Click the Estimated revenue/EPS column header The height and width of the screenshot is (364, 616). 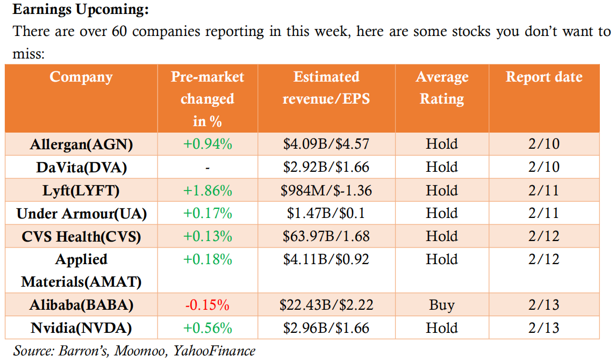(326, 88)
